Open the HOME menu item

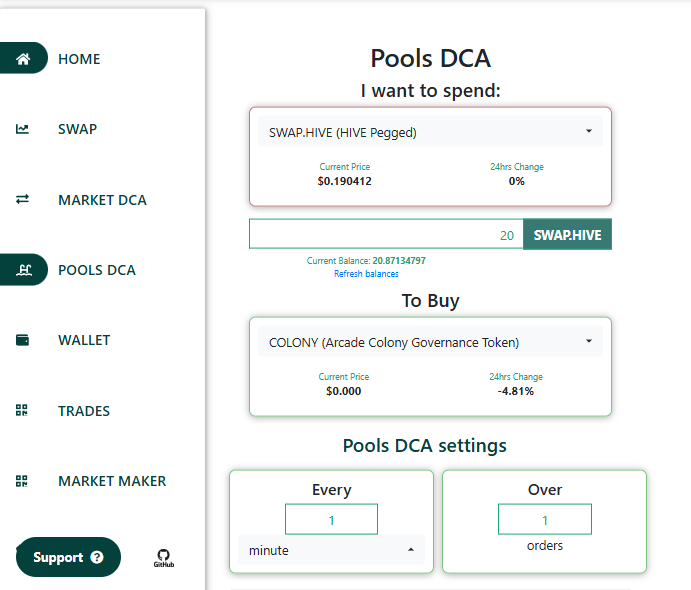(x=79, y=59)
